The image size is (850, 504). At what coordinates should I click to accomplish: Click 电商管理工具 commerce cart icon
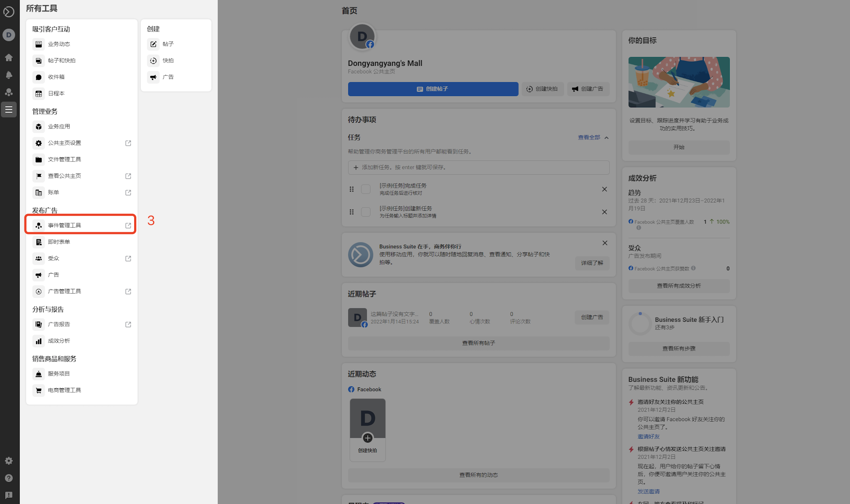tap(38, 390)
